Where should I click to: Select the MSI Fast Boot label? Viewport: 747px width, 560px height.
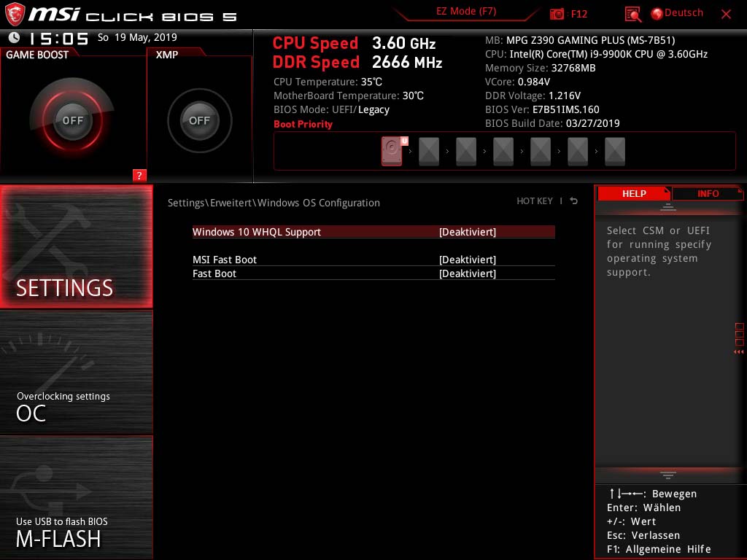coord(225,260)
